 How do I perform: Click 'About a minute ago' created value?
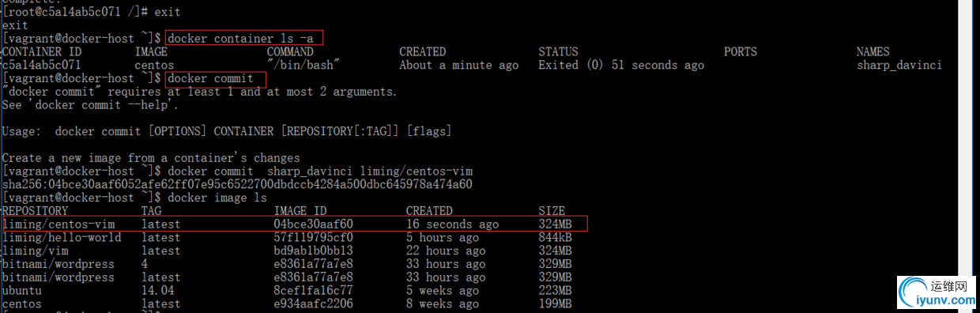coord(459,65)
